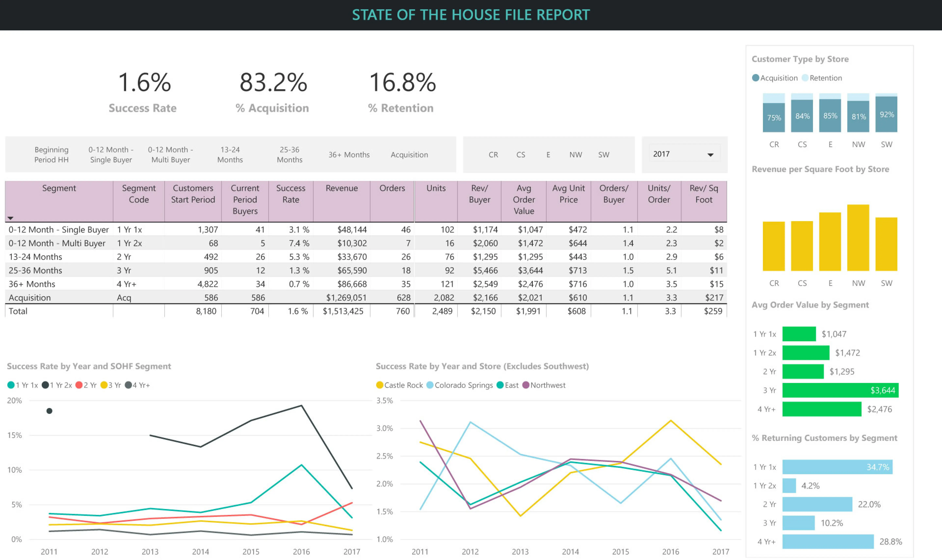Select the $2,476 avg order value bar
The width and height of the screenshot is (942, 560).
[822, 409]
